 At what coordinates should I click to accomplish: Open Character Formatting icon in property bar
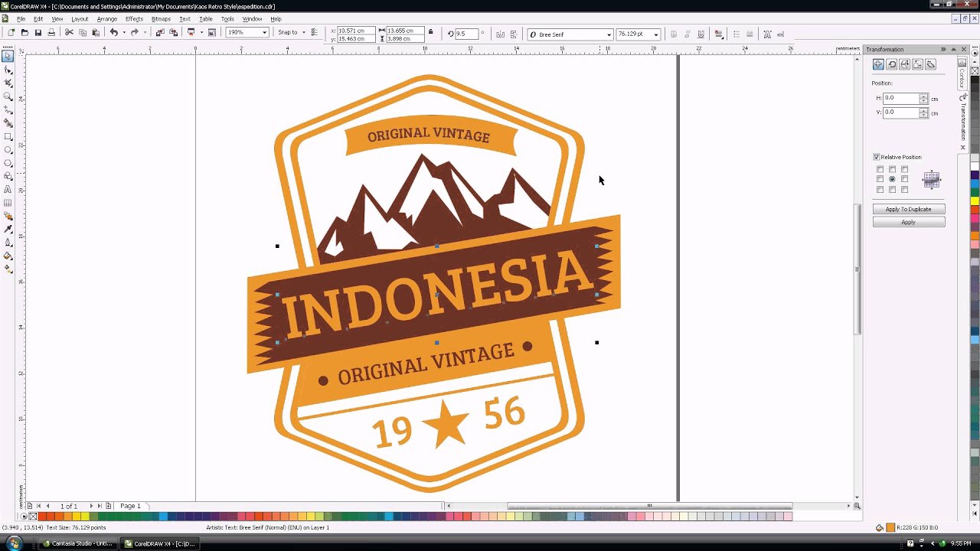pyautogui.click(x=767, y=34)
